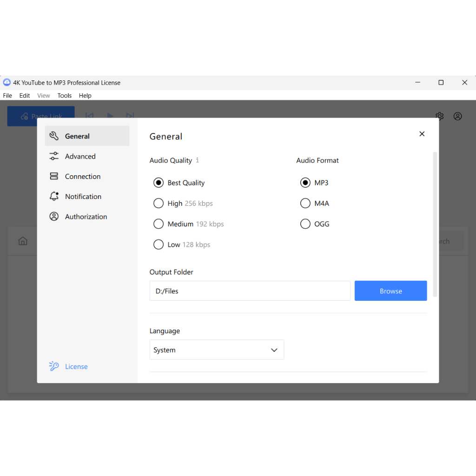This screenshot has width=476, height=476.
Task: Open the Language dropdown set to System
Action: pyautogui.click(x=217, y=350)
